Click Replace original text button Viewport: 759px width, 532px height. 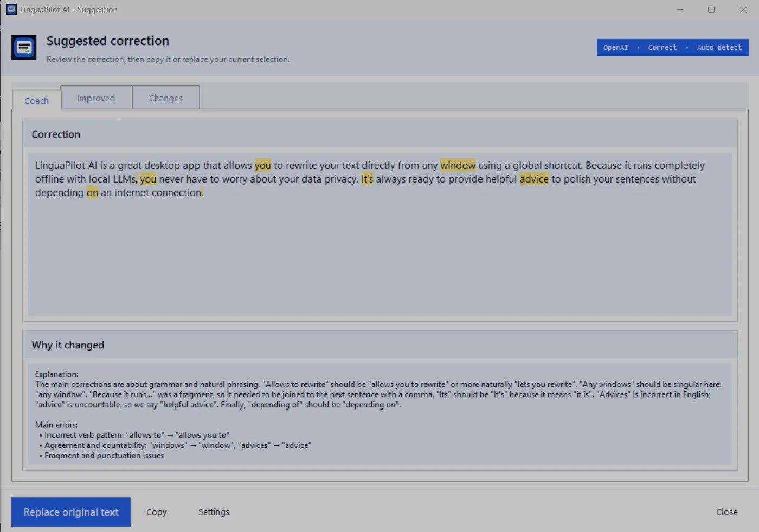pos(71,512)
